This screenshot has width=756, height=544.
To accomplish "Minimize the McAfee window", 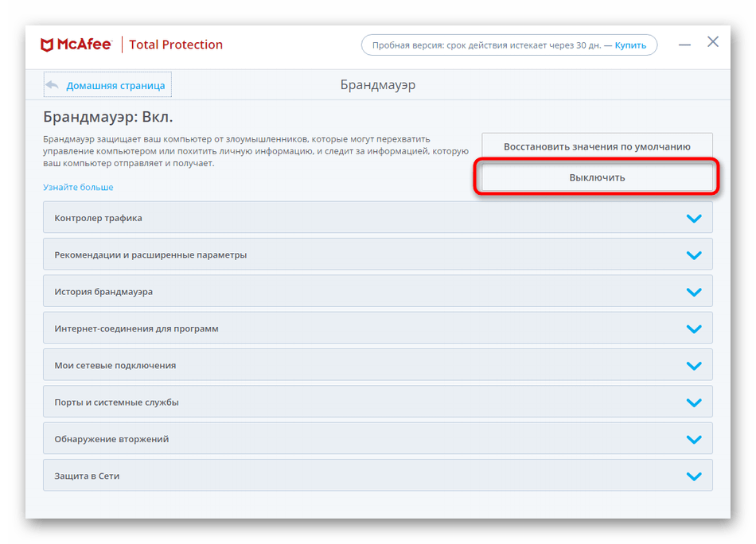I will (684, 45).
